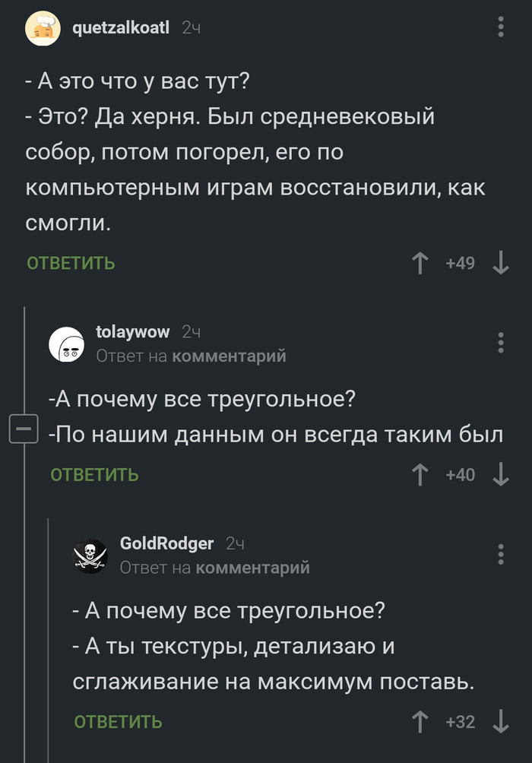Screen dimensions: 532x763
Task: Go to parent comment of GoldRodger's reply
Action: click(253, 567)
